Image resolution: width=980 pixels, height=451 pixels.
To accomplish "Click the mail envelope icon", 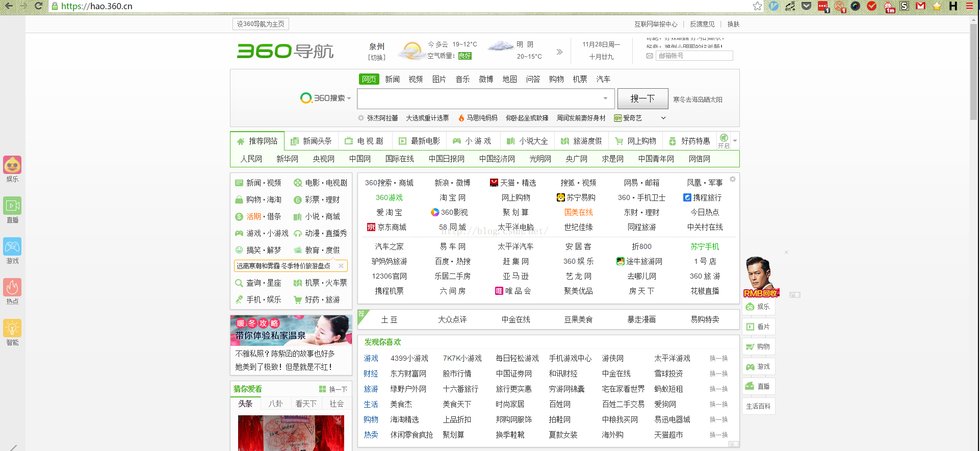I will [650, 56].
